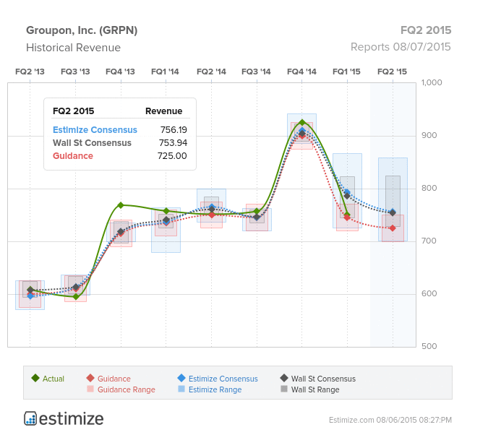Click the FQ4 '14 quarter label
This screenshot has width=488, height=448.
pyautogui.click(x=301, y=72)
